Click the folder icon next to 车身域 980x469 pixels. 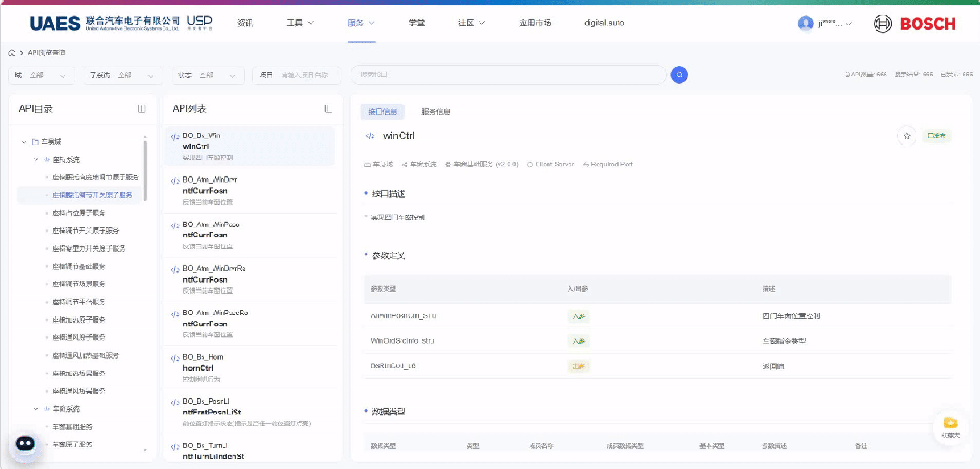pos(35,142)
